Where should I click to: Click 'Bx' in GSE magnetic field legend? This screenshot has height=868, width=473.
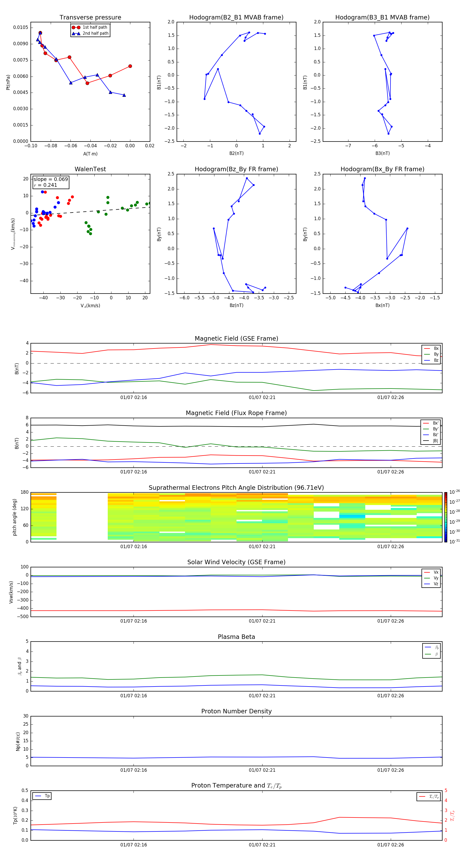pos(431,349)
